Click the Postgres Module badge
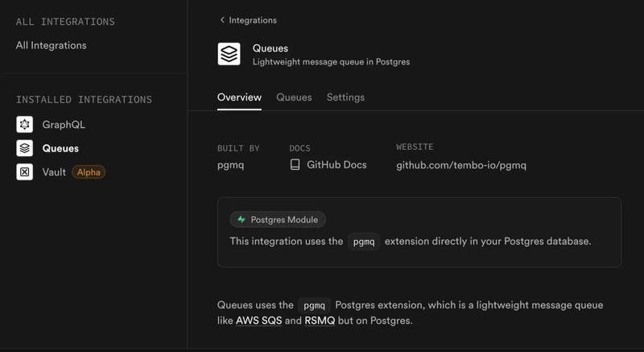644x352 pixels. (278, 220)
